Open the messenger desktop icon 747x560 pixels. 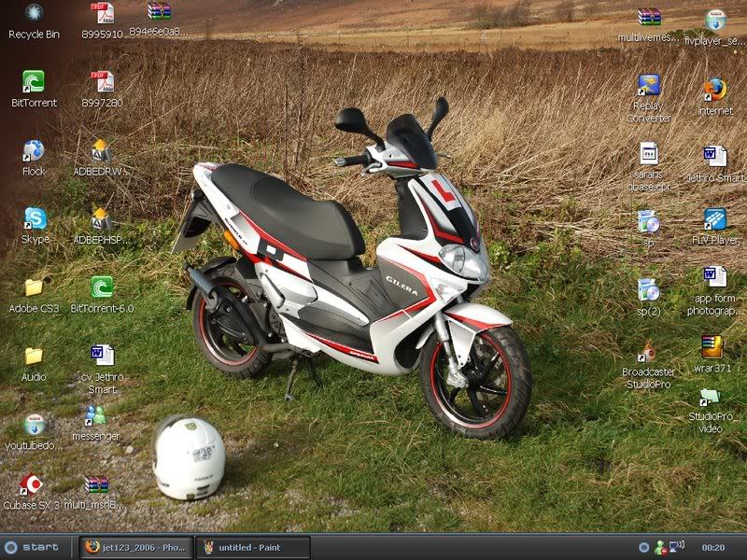click(x=95, y=415)
